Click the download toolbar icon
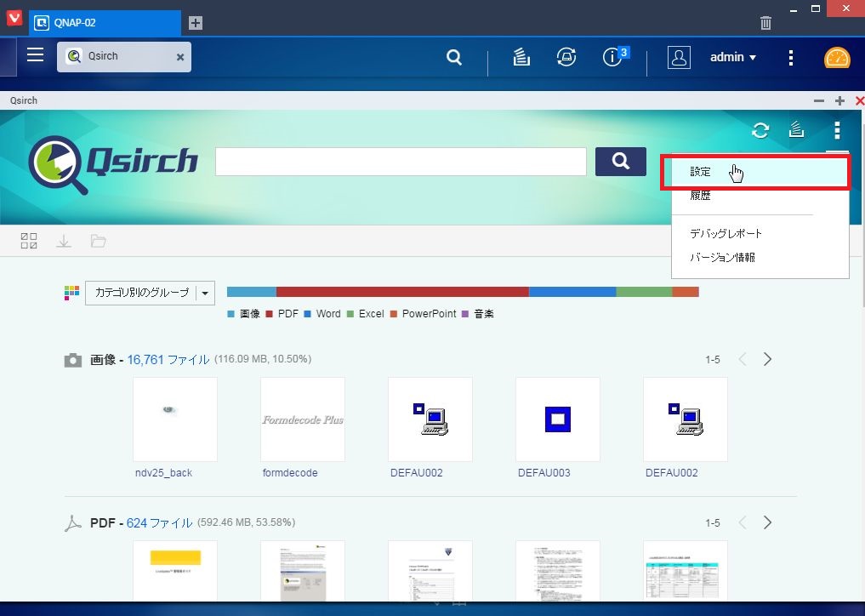865x616 pixels. click(64, 242)
